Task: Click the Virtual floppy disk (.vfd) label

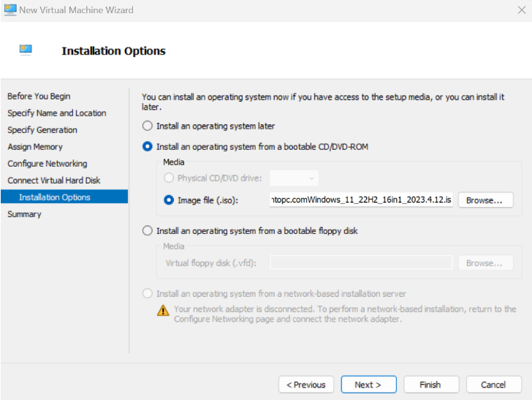Action: [211, 263]
